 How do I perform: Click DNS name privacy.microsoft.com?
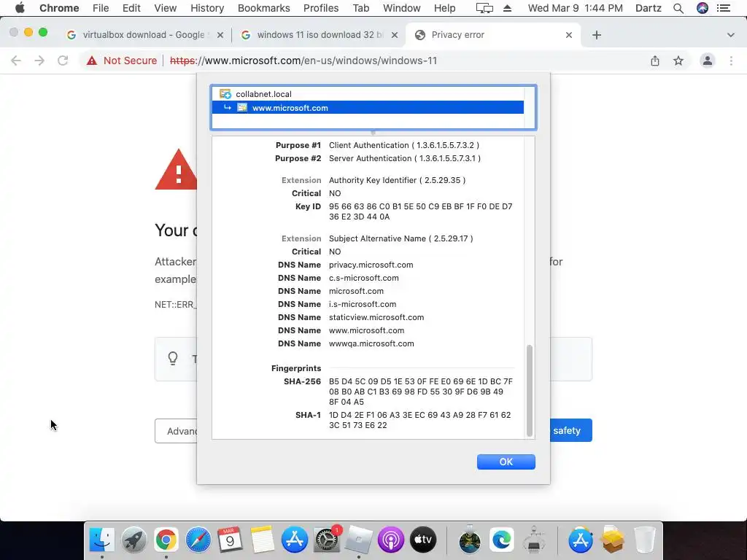(371, 265)
